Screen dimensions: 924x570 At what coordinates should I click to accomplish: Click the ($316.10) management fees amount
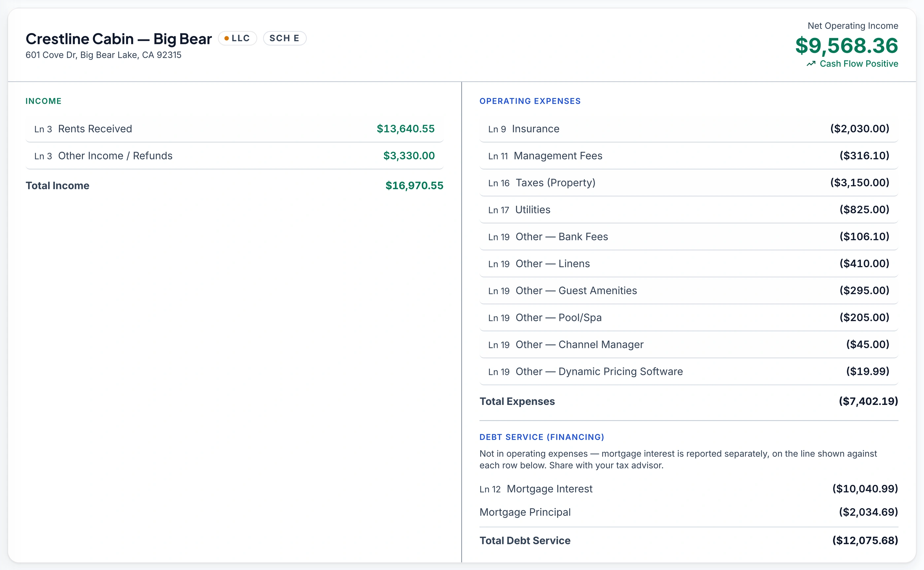click(x=864, y=156)
